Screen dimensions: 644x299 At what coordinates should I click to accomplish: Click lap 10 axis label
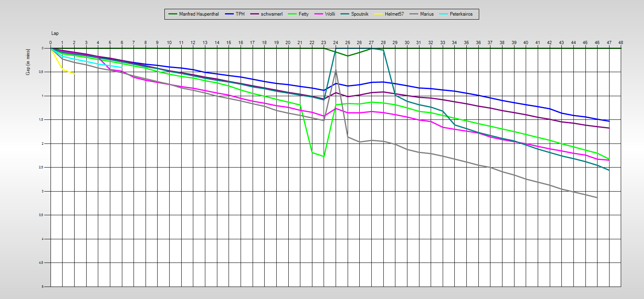click(x=169, y=42)
